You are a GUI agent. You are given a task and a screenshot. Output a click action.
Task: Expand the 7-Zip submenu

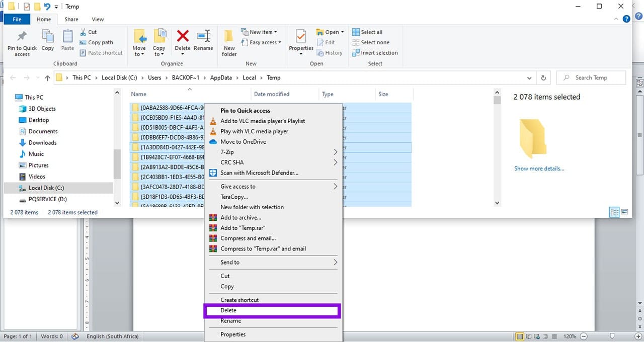coord(273,152)
